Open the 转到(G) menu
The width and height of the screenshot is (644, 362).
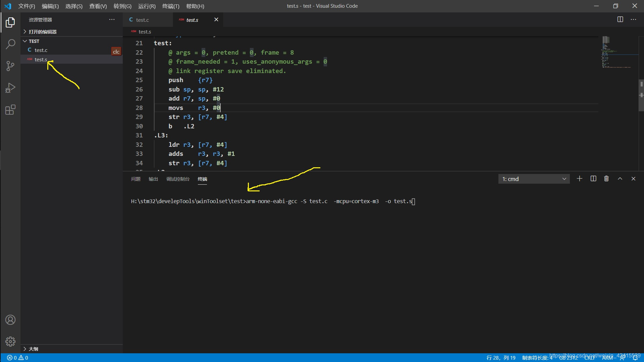click(122, 6)
